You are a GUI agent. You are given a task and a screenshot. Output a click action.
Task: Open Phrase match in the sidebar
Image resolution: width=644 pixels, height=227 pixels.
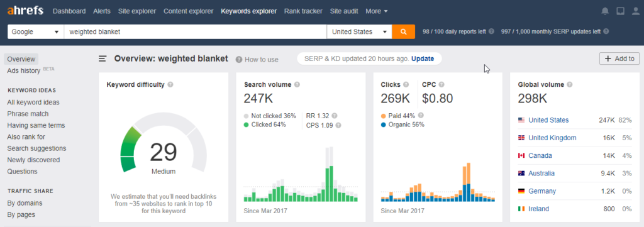point(28,114)
